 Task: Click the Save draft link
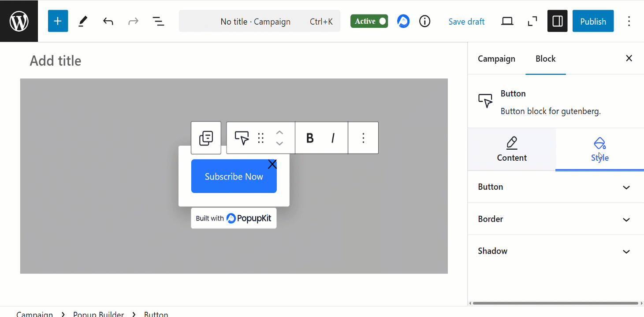466,22
